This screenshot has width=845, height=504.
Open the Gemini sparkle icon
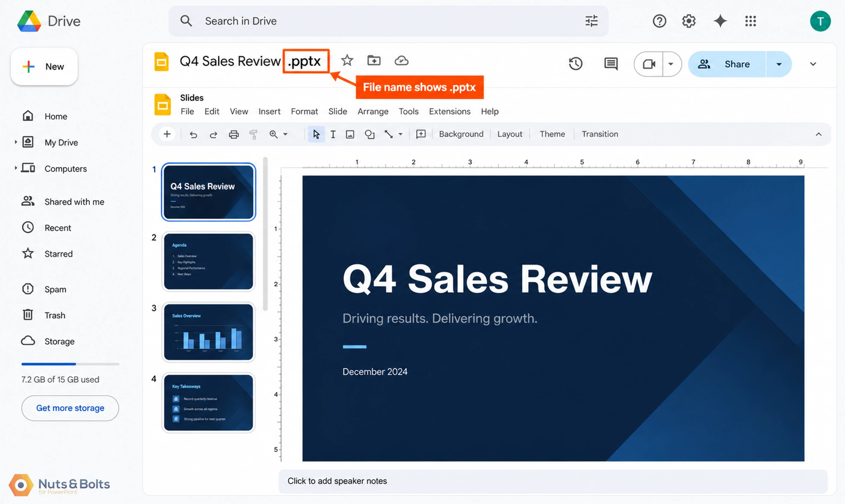coord(720,21)
